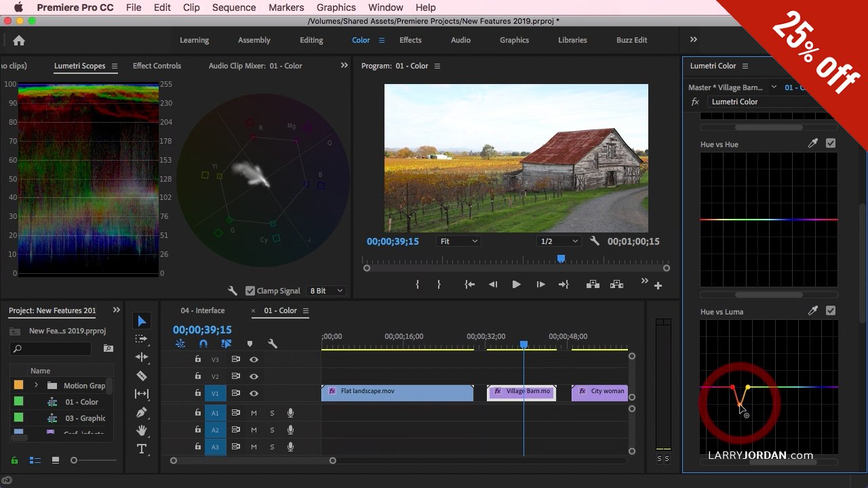Open the 8 Bit dropdown
Image resolution: width=868 pixels, height=488 pixels.
coord(327,291)
